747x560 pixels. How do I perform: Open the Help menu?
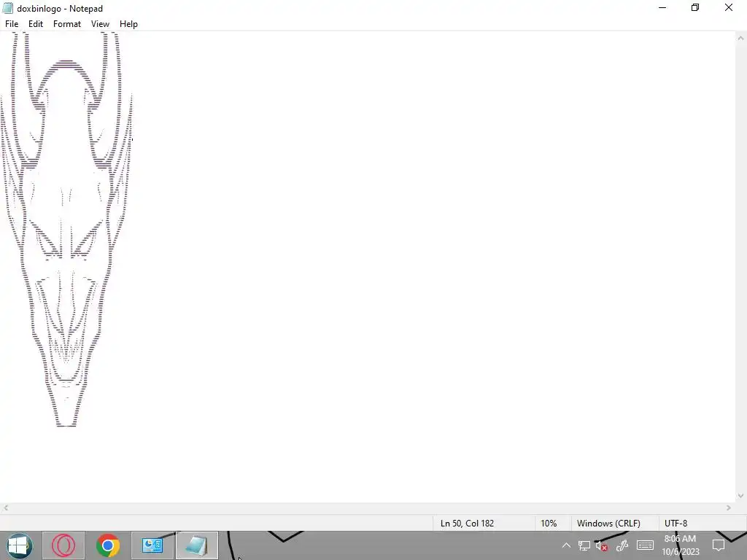[128, 24]
